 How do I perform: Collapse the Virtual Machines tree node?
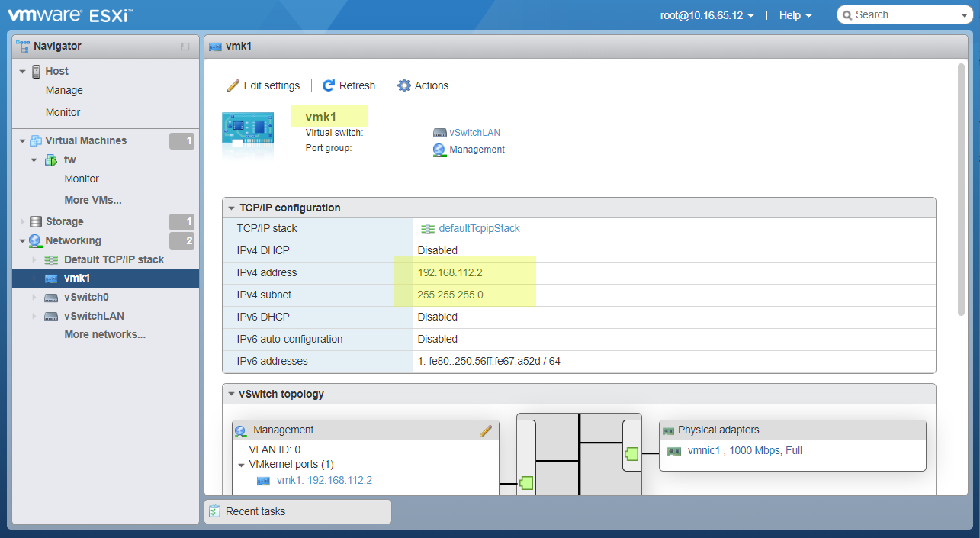(x=23, y=141)
